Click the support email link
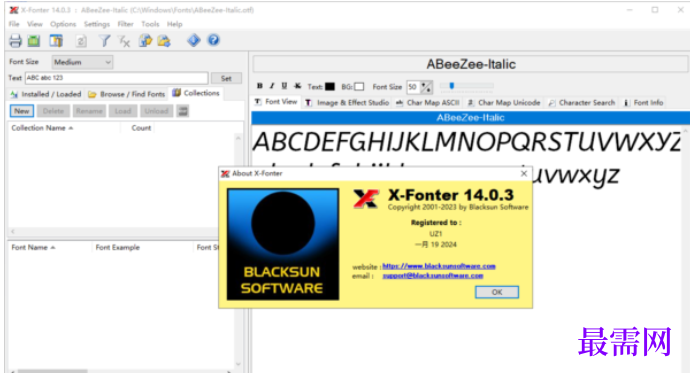 (433, 276)
